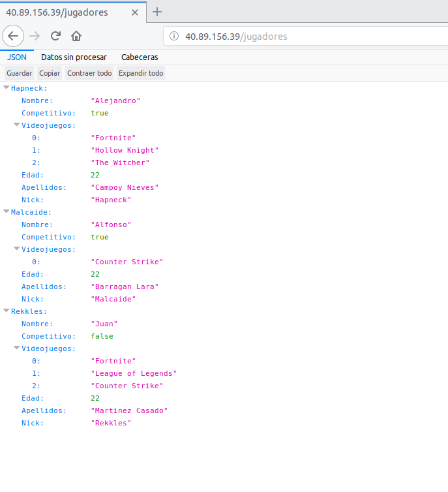The width and height of the screenshot is (448, 492).
Task: Click the Malcaide key label
Action: pyautogui.click(x=31, y=212)
